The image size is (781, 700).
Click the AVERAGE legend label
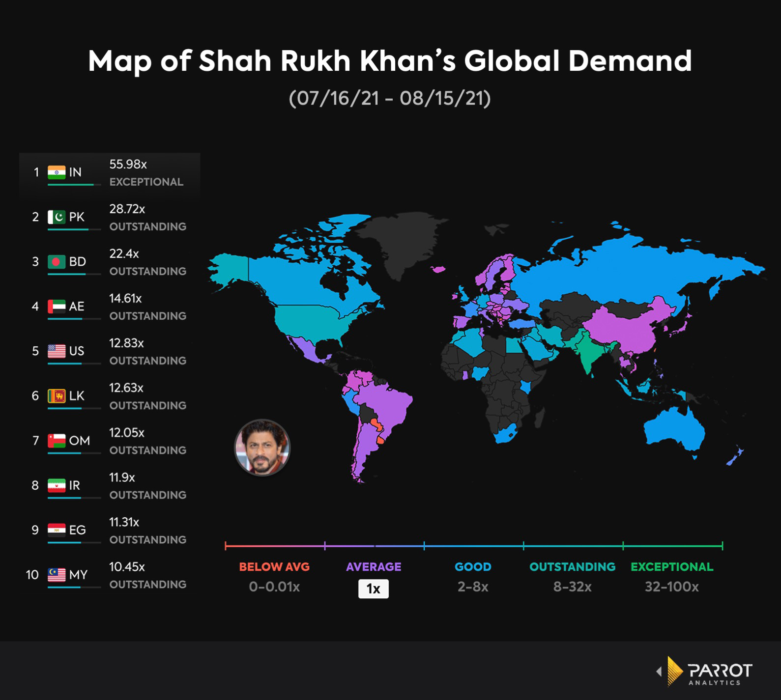coord(374,566)
